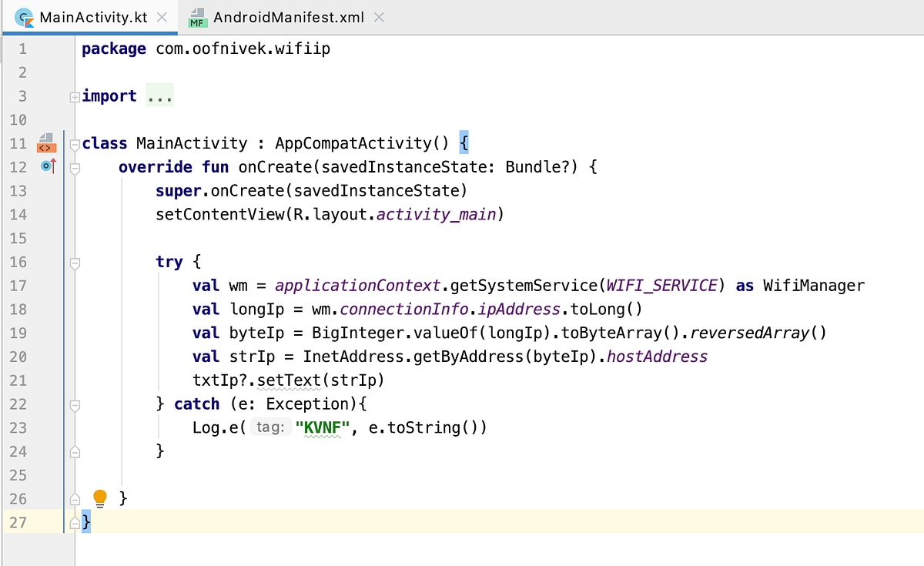The height and width of the screenshot is (566, 924).
Task: Click the go-to-related-layout gutter icon
Action: pos(46,144)
